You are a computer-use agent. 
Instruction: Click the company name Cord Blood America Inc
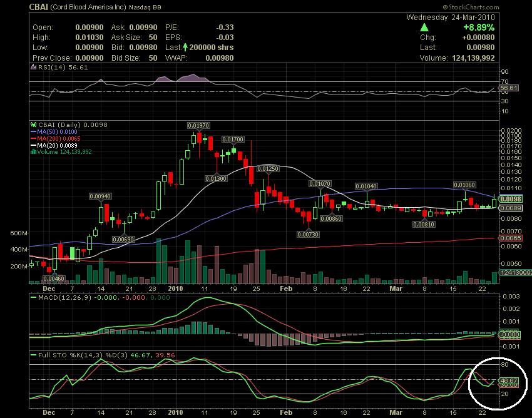88,7
